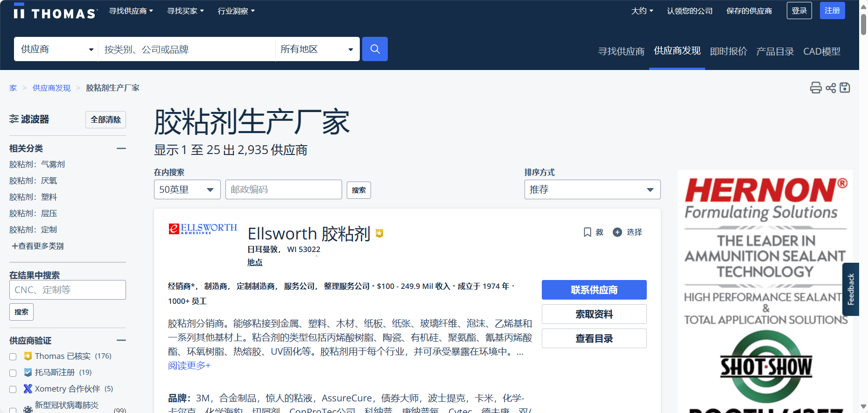Check the 新型冠状病毒肺炎 checkbox
The image size is (868, 413).
pyautogui.click(x=13, y=410)
